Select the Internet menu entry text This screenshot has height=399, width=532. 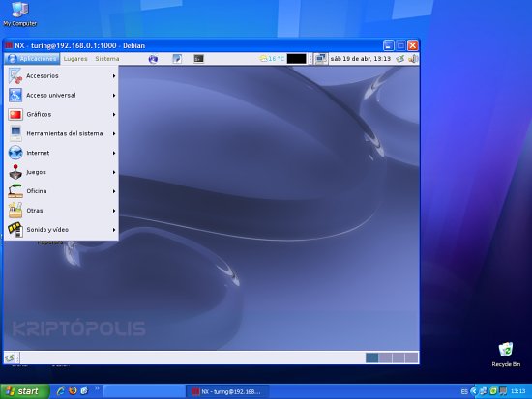click(38, 153)
